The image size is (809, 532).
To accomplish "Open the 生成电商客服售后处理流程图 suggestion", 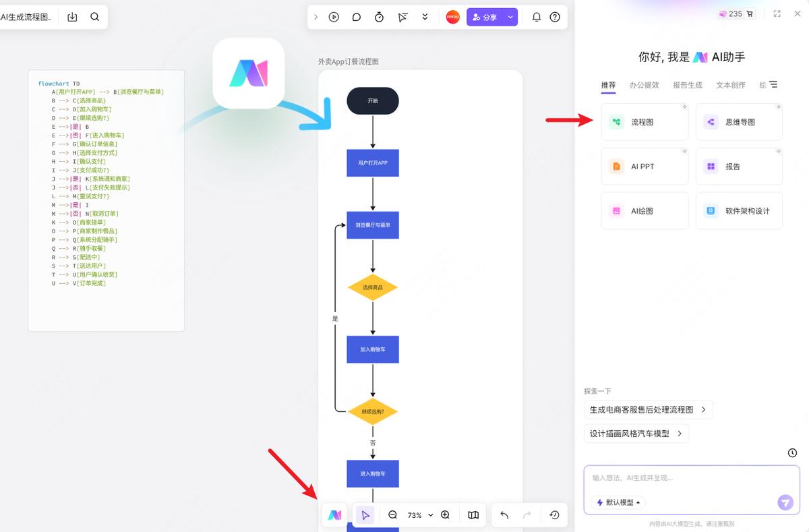I will pos(647,409).
